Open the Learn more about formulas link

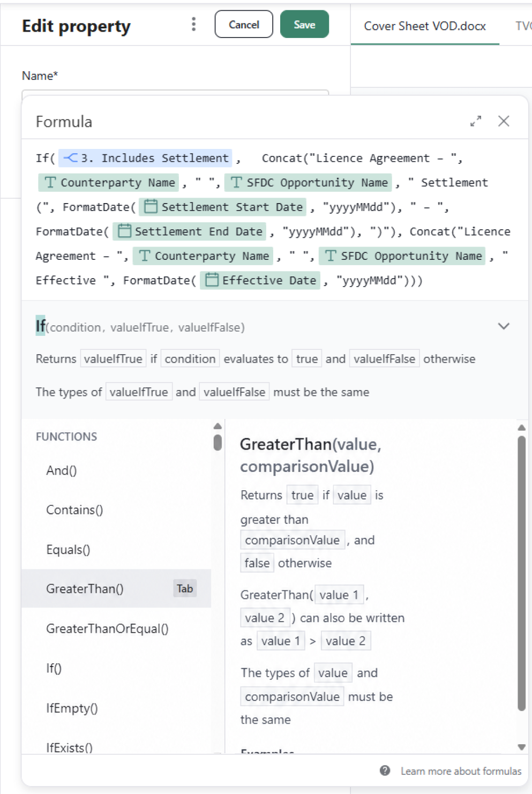tap(461, 771)
